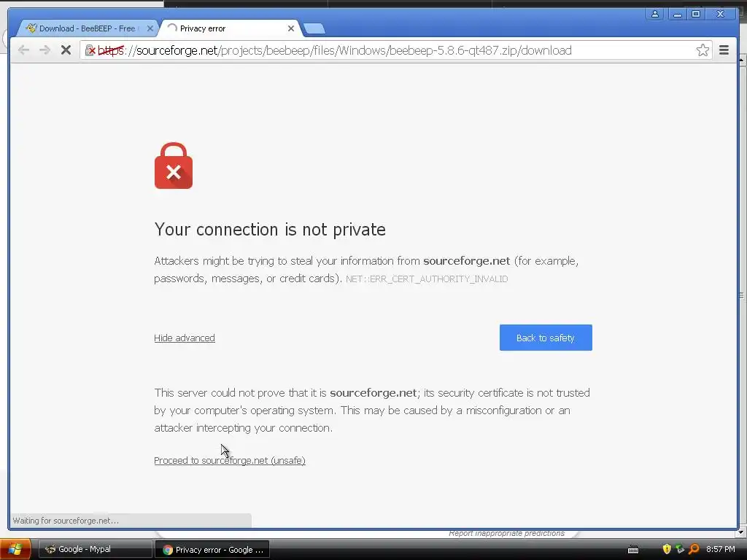Bookmark this page with the star icon

[x=703, y=50]
